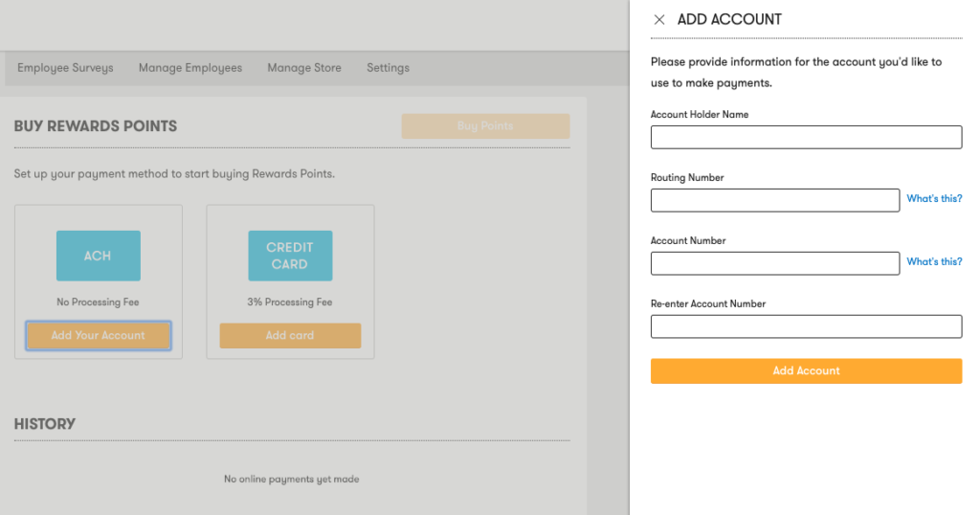The image size is (980, 515).
Task: Open What's this? beside Routing Number
Action: point(934,199)
